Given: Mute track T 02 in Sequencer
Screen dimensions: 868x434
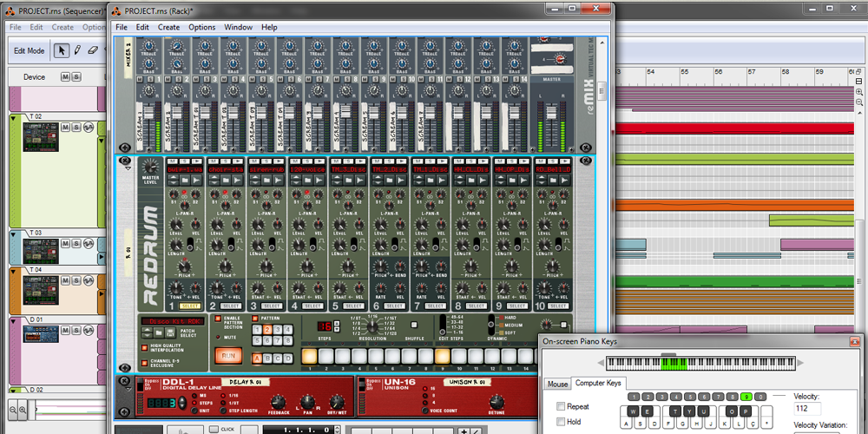Looking at the screenshot, I should click(65, 128).
